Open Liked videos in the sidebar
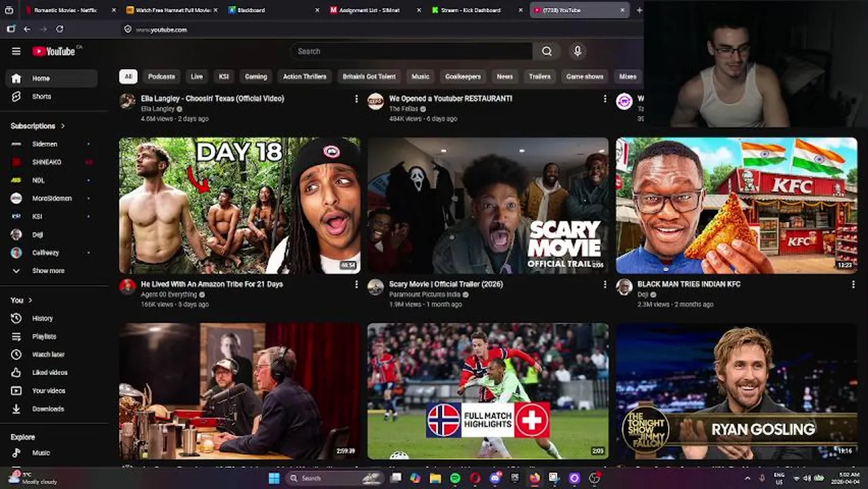The image size is (868, 489). [x=52, y=372]
